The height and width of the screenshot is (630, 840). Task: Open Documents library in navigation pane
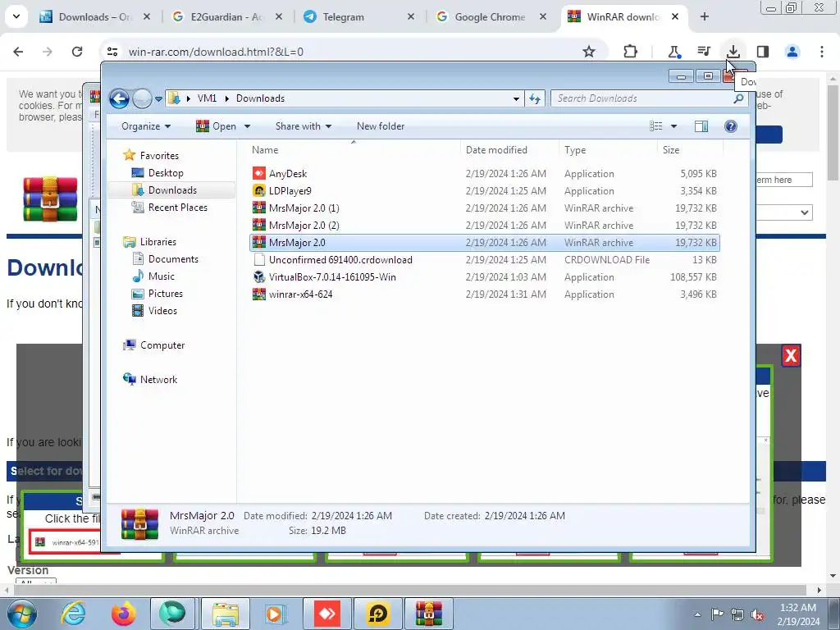click(165, 259)
